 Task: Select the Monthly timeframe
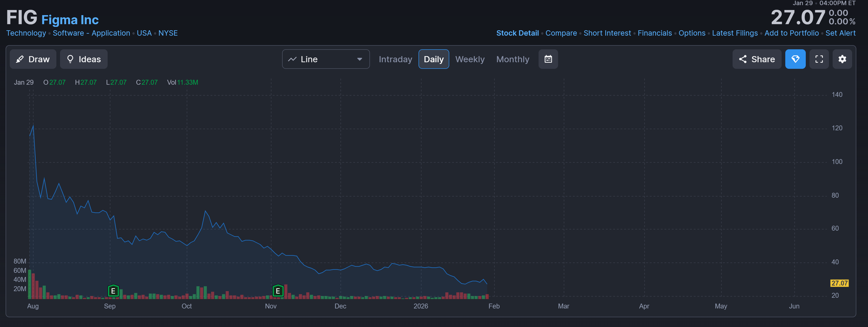[512, 59]
